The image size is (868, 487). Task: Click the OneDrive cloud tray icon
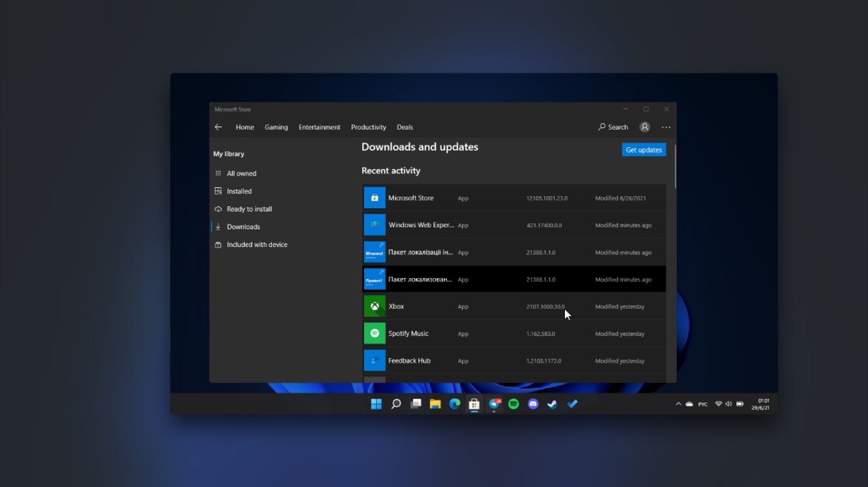[689, 404]
